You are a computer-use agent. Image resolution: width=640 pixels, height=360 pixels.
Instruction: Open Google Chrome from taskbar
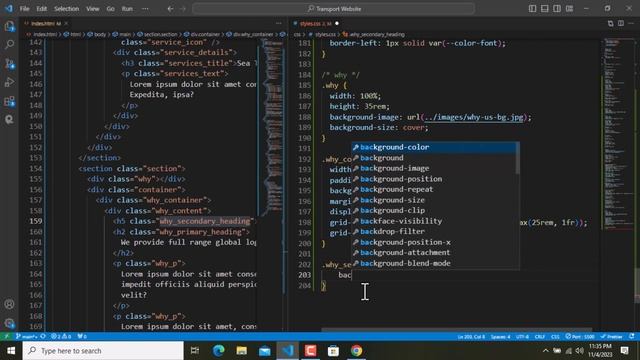(x=356, y=351)
